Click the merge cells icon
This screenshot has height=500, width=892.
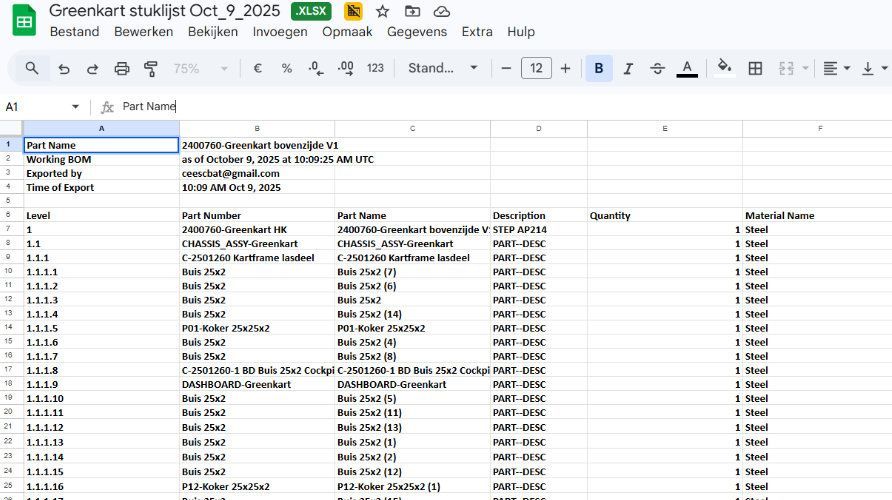[786, 68]
